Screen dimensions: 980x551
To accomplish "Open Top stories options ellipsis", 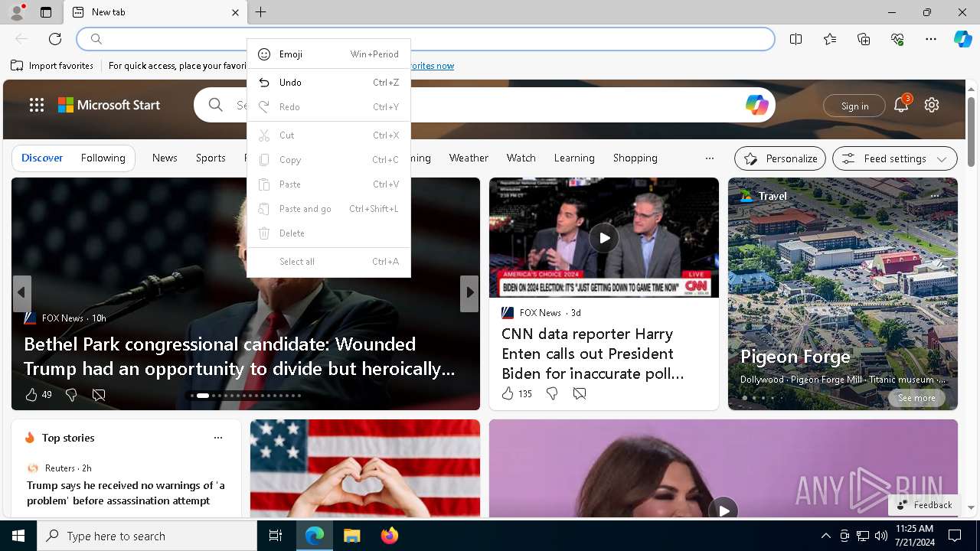I will [218, 438].
